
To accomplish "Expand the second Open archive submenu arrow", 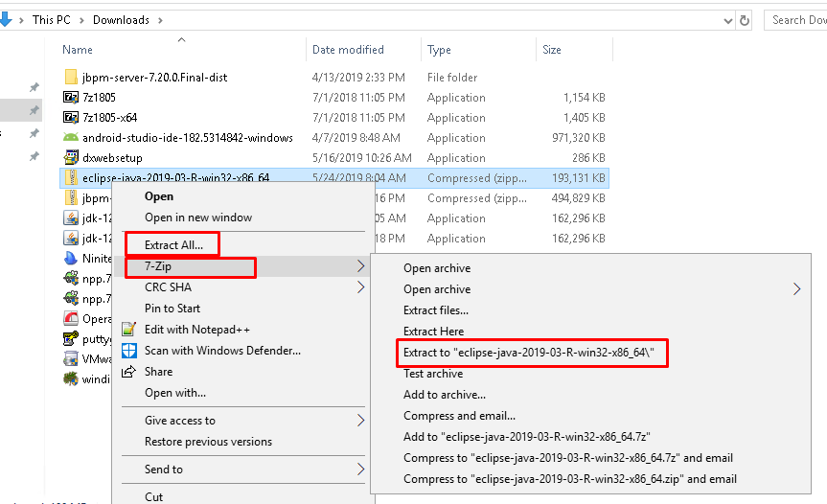I will click(x=796, y=289).
